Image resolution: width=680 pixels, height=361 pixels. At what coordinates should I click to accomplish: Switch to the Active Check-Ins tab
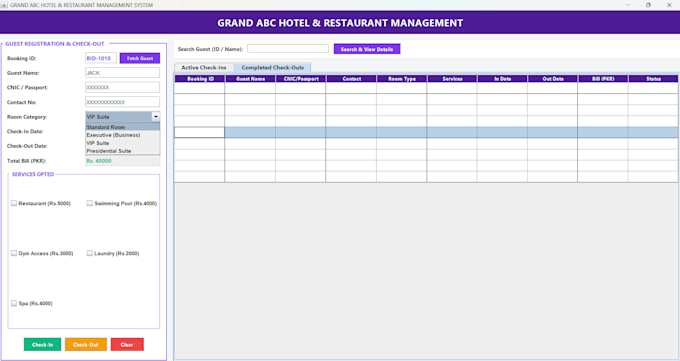click(x=204, y=68)
